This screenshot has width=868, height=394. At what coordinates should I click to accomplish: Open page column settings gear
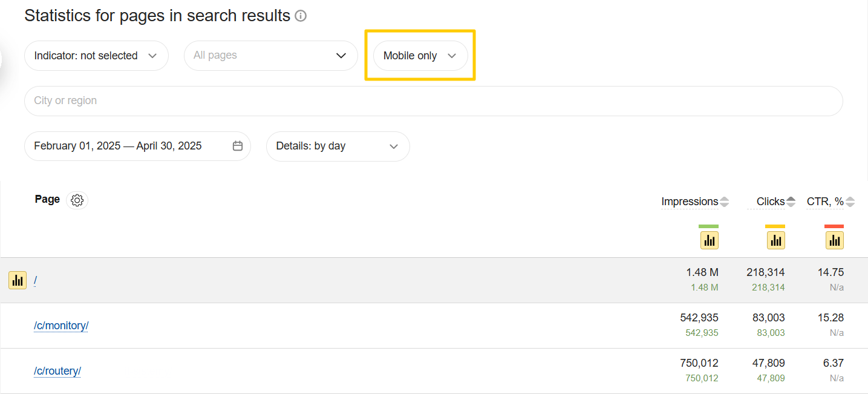click(77, 200)
